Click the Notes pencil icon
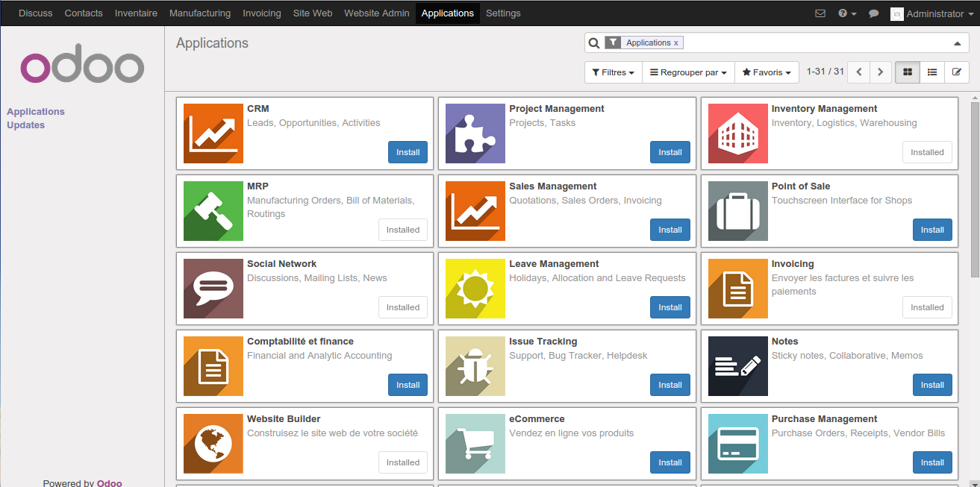Screen dimensions: 980x487 (737, 366)
